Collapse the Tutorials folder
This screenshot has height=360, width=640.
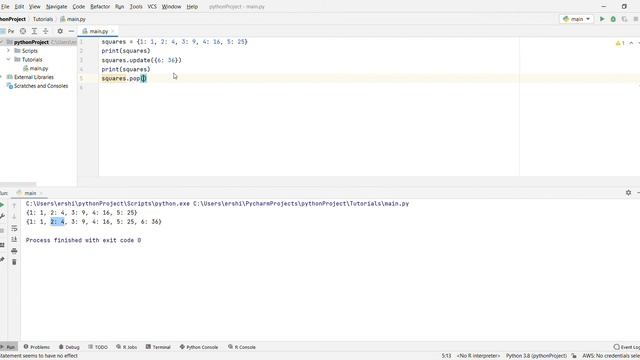pyautogui.click(x=8, y=60)
